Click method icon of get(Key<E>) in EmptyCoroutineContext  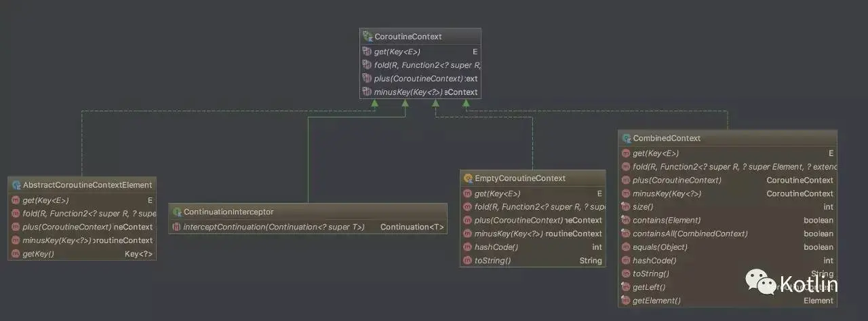click(468, 193)
